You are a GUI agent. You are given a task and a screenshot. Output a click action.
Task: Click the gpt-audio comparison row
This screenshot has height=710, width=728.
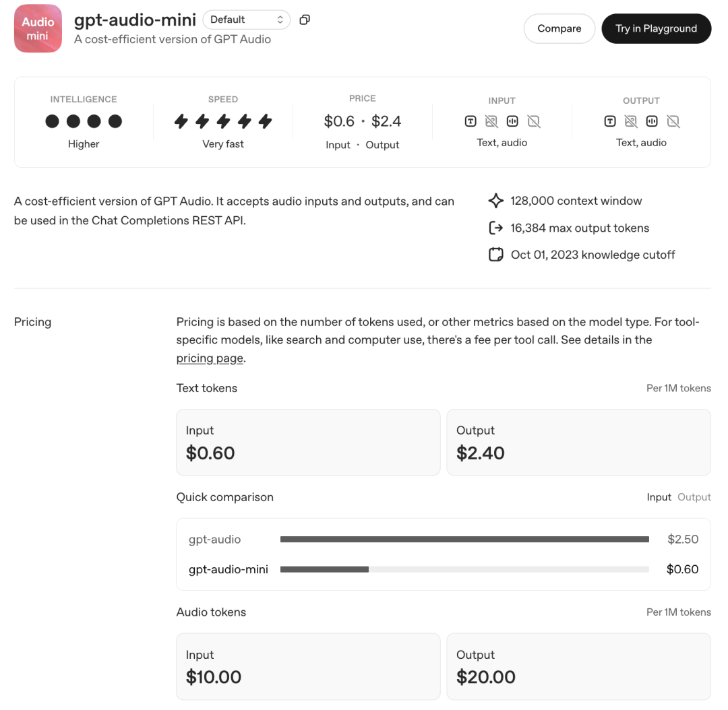pyautogui.click(x=443, y=539)
